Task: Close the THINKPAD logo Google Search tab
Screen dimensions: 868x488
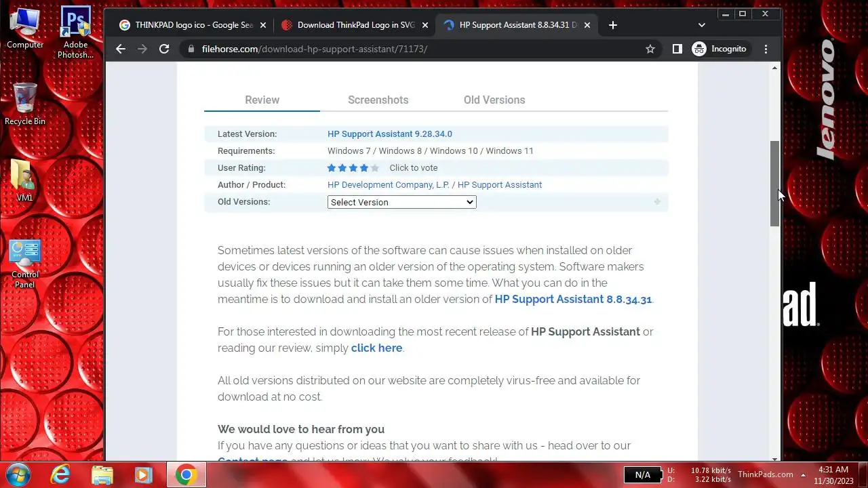Action: 263,25
